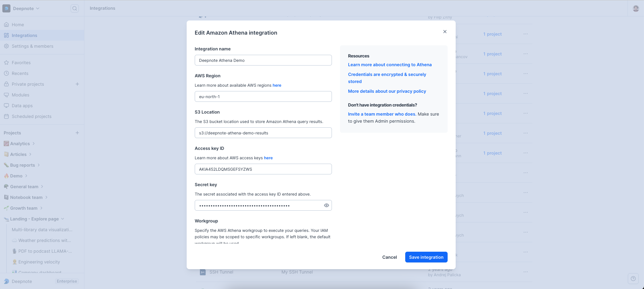Viewport: 644px width, 289px height.
Task: Click the Modules icon in sidebar
Action: point(6,95)
